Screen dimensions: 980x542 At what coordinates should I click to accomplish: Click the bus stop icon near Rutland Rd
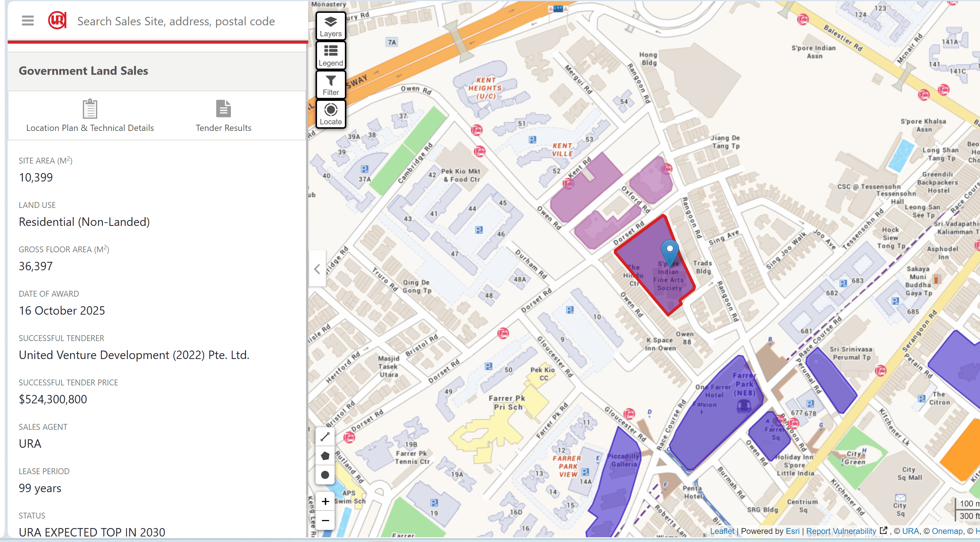tap(349, 437)
